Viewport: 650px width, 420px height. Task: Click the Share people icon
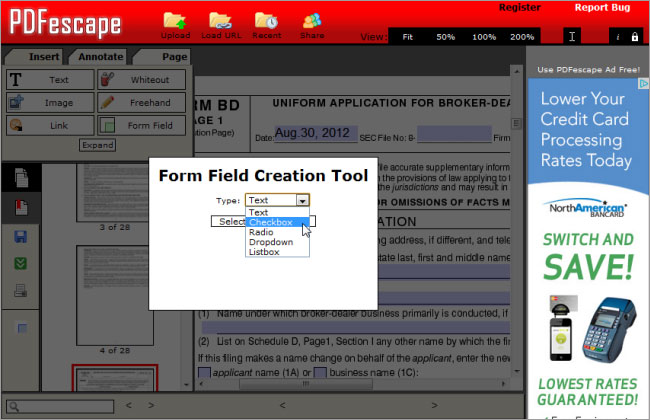312,21
